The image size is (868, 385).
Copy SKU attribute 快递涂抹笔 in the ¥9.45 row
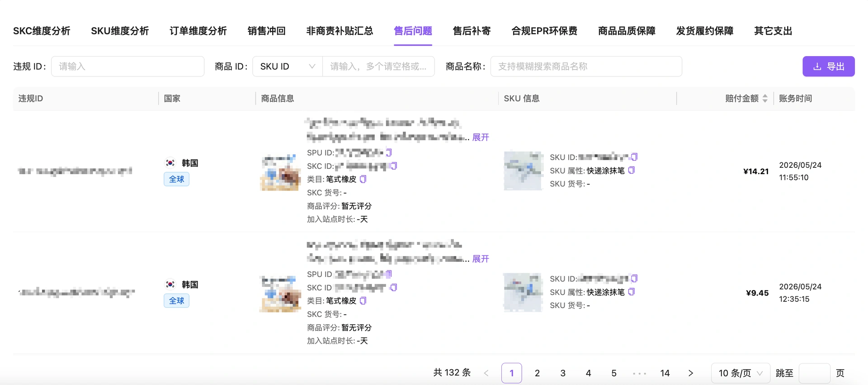point(632,292)
